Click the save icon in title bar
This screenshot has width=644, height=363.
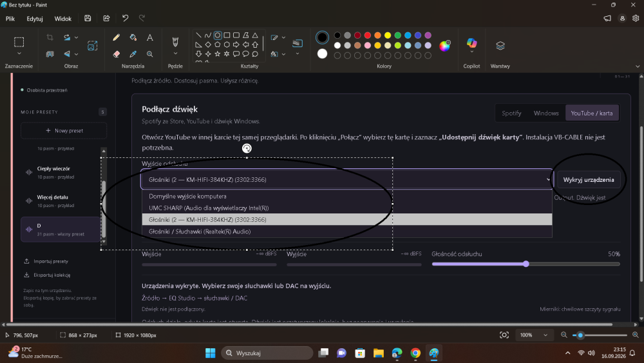(x=88, y=18)
